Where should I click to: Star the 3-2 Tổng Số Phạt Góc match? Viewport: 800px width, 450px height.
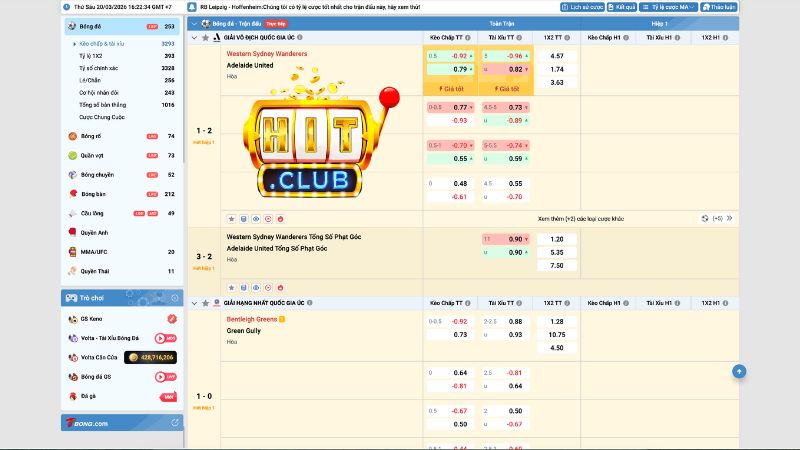point(231,288)
